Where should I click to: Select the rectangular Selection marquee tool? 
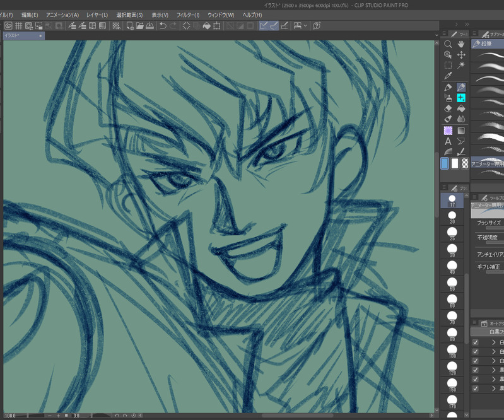[x=448, y=65]
